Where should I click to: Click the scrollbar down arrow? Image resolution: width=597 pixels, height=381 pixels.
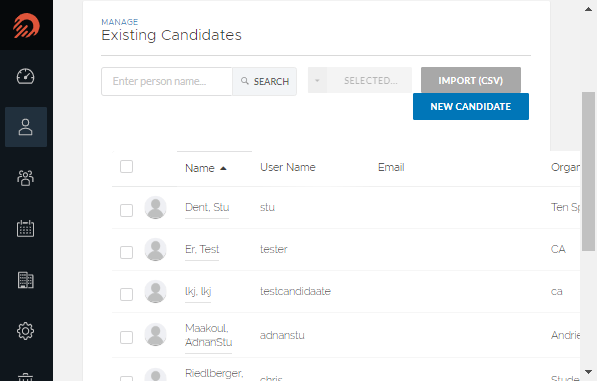(x=588, y=372)
